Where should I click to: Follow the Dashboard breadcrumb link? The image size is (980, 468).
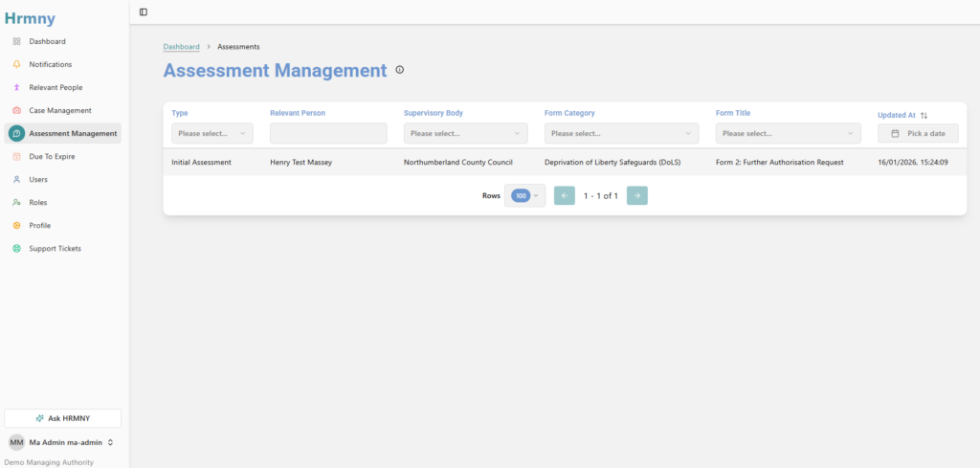click(x=181, y=46)
